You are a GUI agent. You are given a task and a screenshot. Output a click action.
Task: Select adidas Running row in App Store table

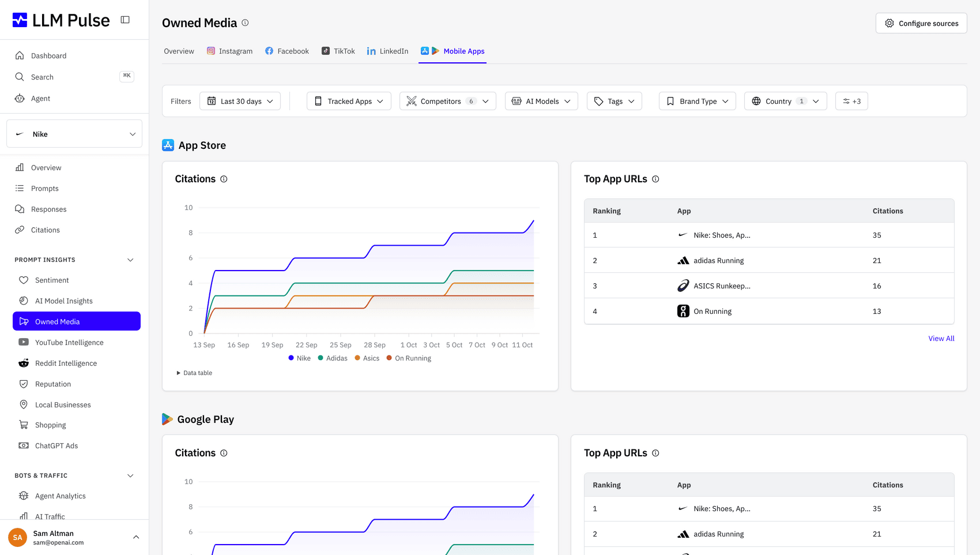[x=769, y=260]
